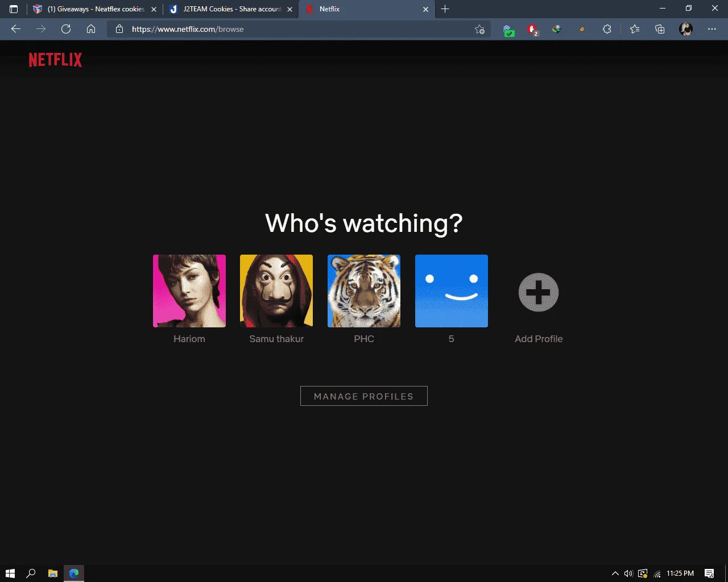Viewport: 728px width, 582px height.
Task: Open the notification center icon
Action: tap(709, 573)
